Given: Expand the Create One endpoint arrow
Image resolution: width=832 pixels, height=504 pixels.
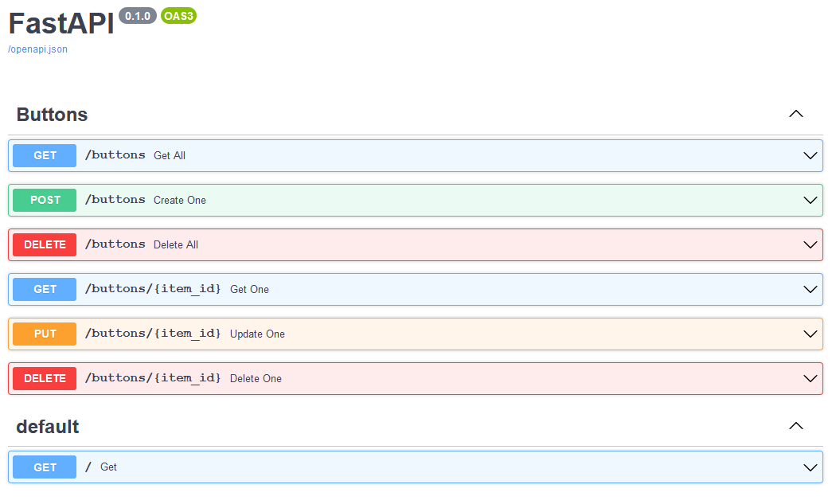Looking at the screenshot, I should 811,200.
